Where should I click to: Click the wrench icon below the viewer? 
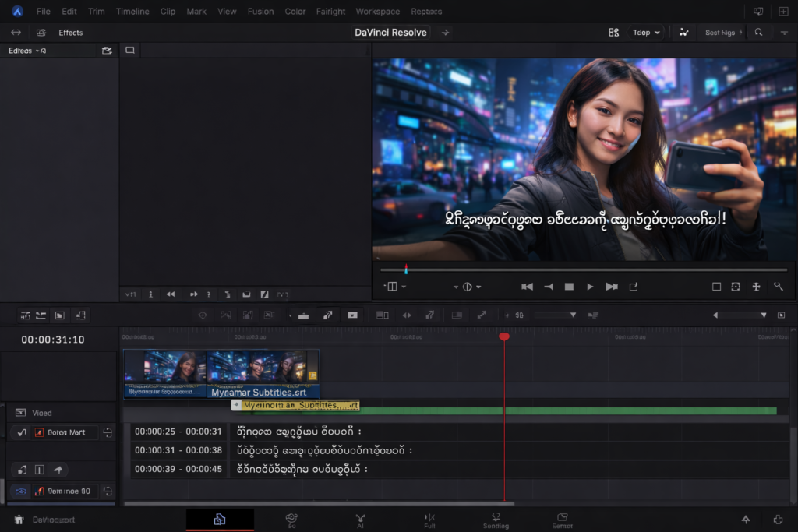click(778, 287)
